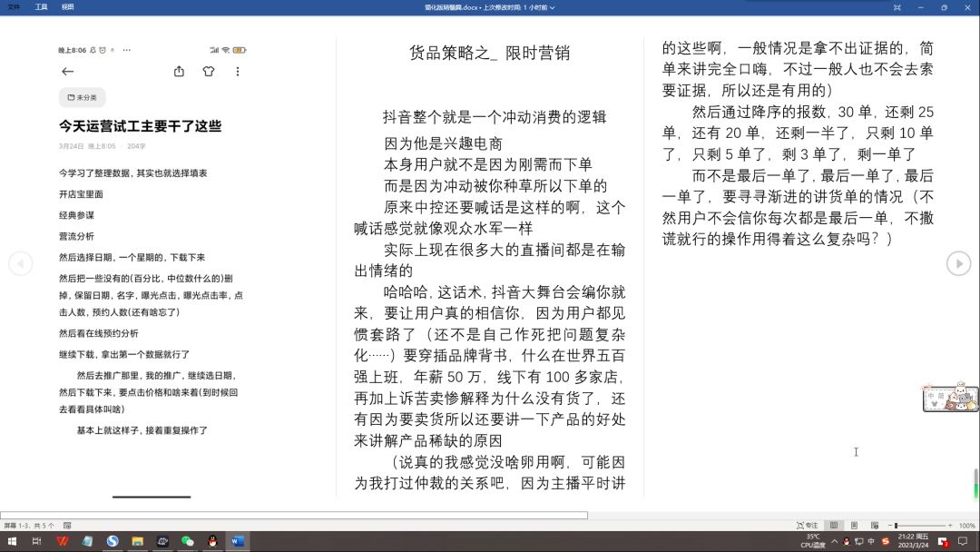Click the horizontal scrollbar thumb
This screenshot has width=980, height=552.
(x=294, y=516)
